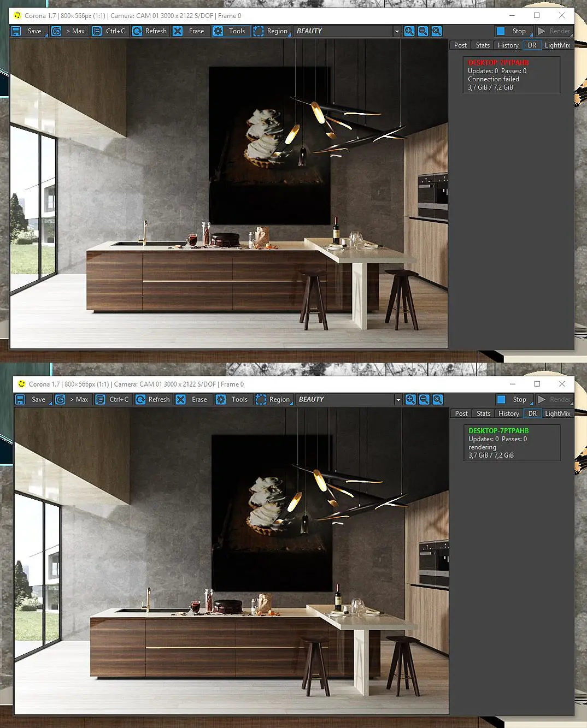Click Corona smiley icon in bottom title bar
Viewport: 587px width, 728px height.
22,384
